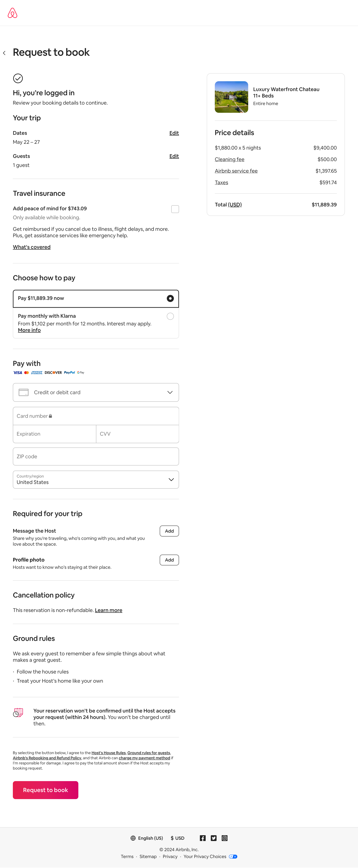The height and width of the screenshot is (868, 358).
Task: Enable travel insurance for $743.09
Action: pyautogui.click(x=175, y=209)
